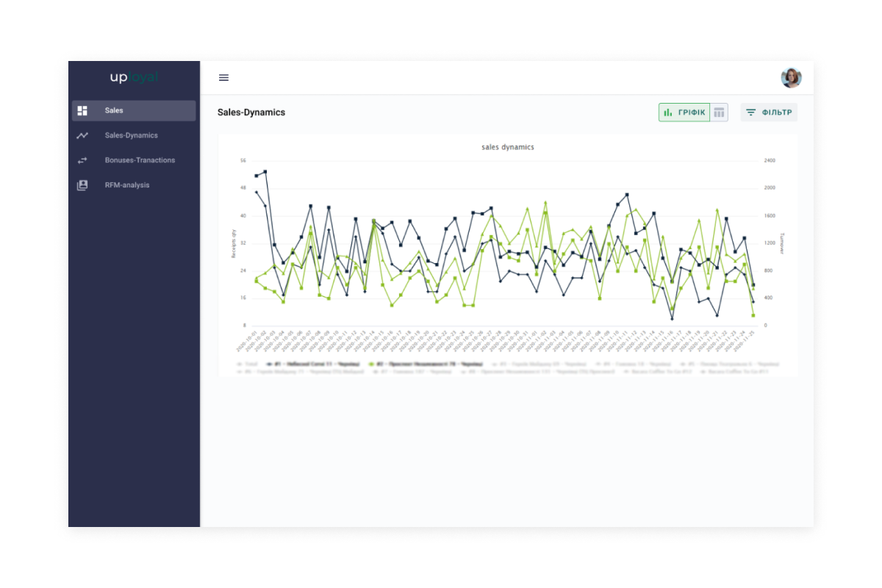Open the Sales menu item
Screen dimensions: 882x588
[114, 111]
